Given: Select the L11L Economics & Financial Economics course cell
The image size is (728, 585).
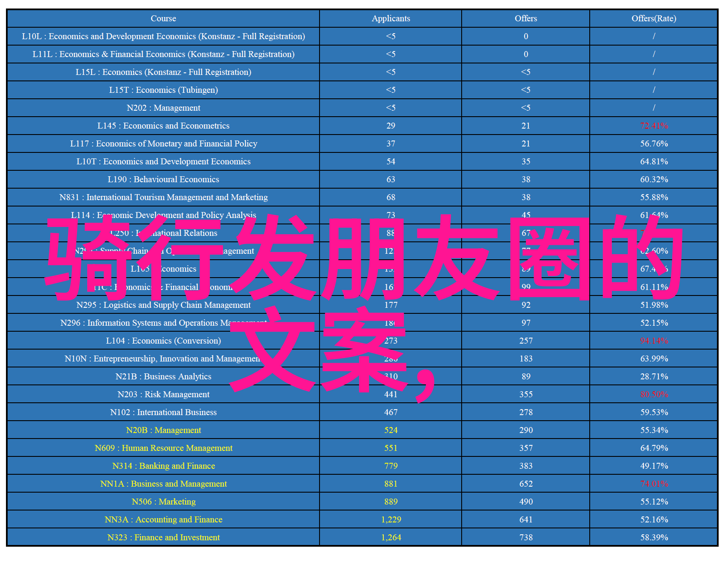Looking at the screenshot, I should (163, 54).
